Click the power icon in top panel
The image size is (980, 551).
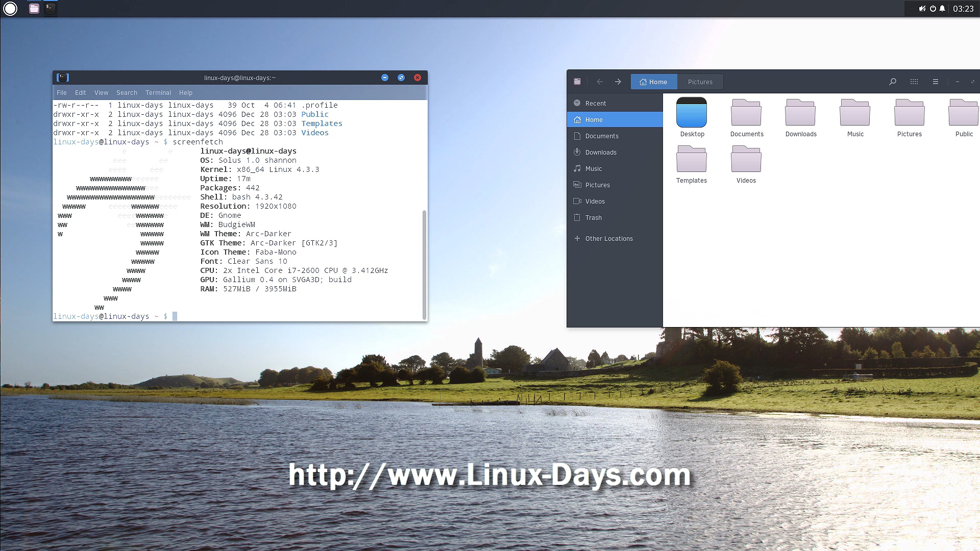point(933,9)
